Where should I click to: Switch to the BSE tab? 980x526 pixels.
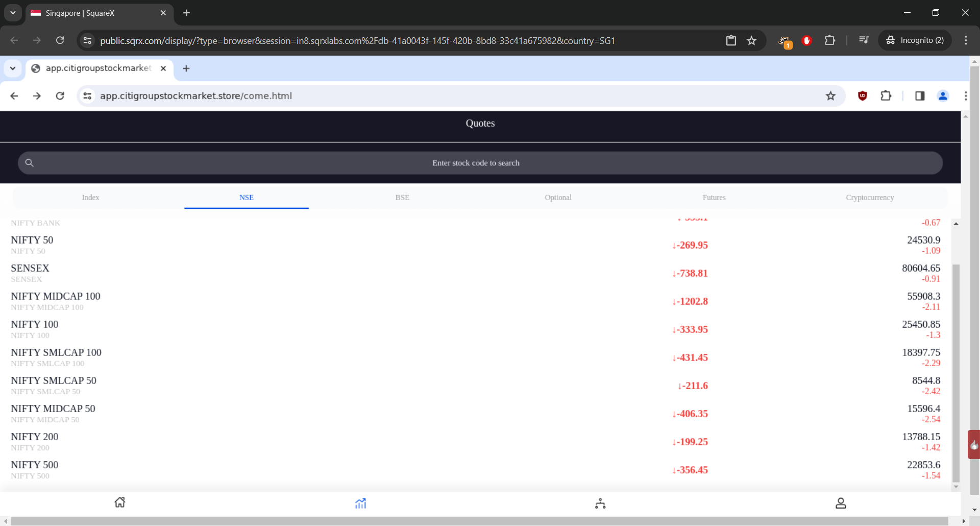pos(402,198)
